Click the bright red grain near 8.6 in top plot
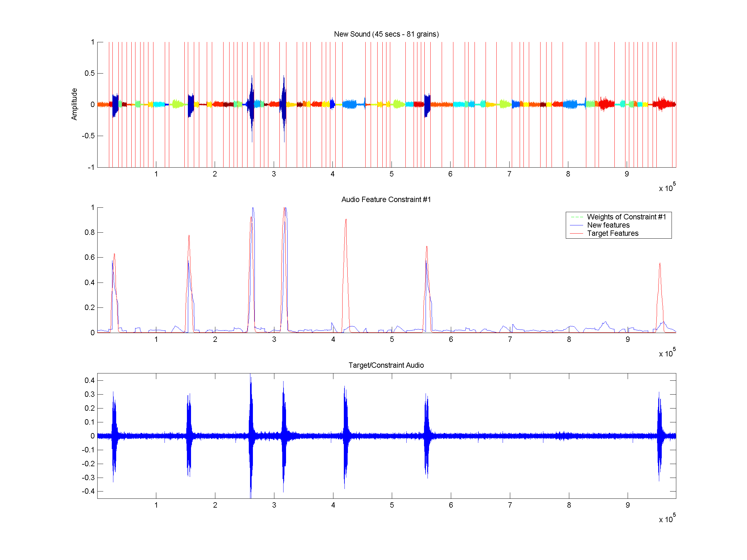Screen dimensions: 747x560 pyautogui.click(x=607, y=104)
